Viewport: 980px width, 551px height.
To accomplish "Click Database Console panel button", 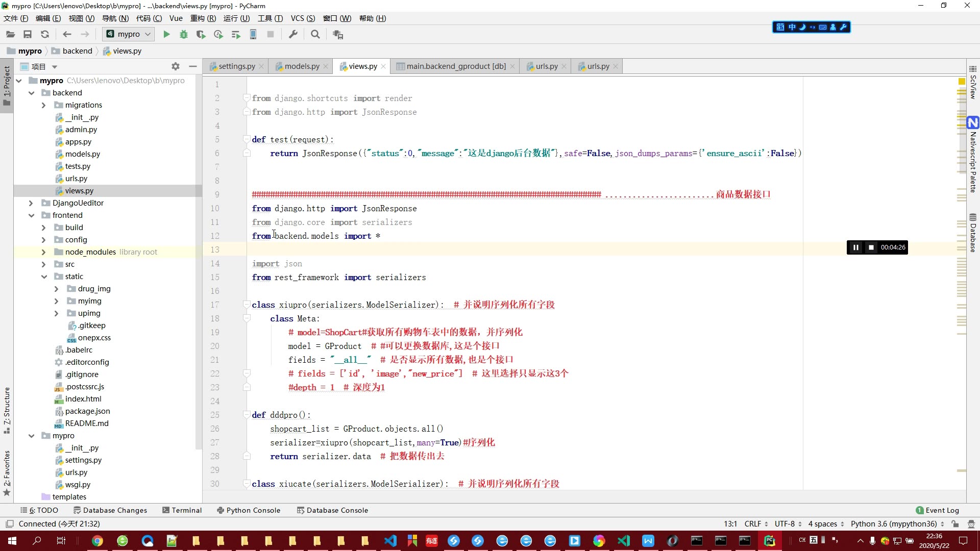I will (335, 510).
